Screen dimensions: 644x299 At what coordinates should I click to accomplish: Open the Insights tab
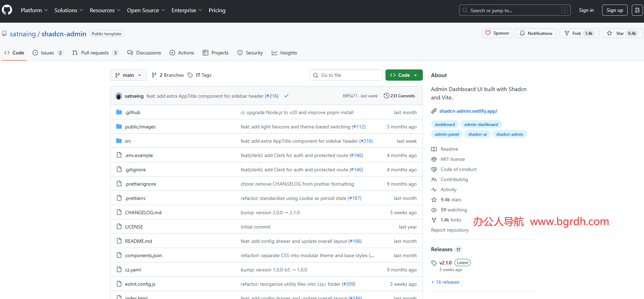(284, 53)
